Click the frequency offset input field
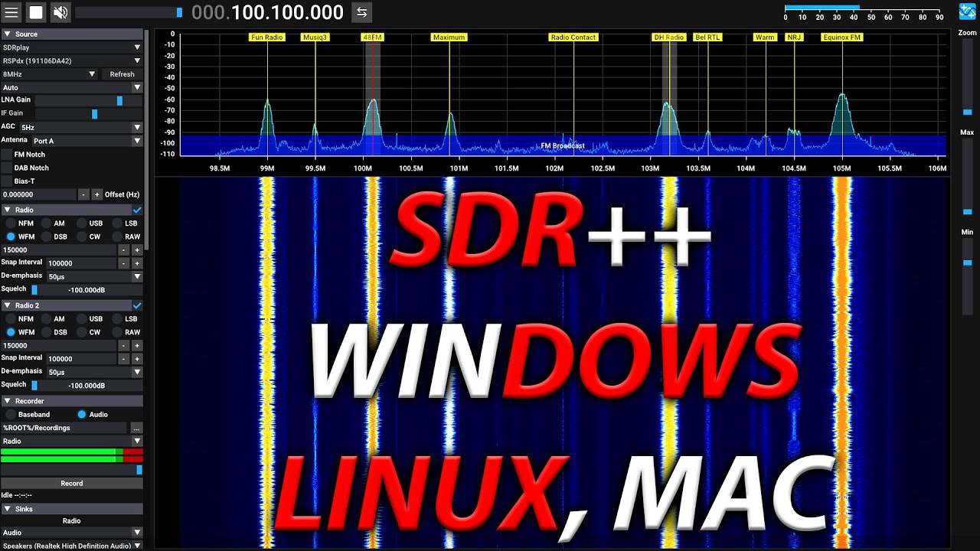 pos(38,194)
